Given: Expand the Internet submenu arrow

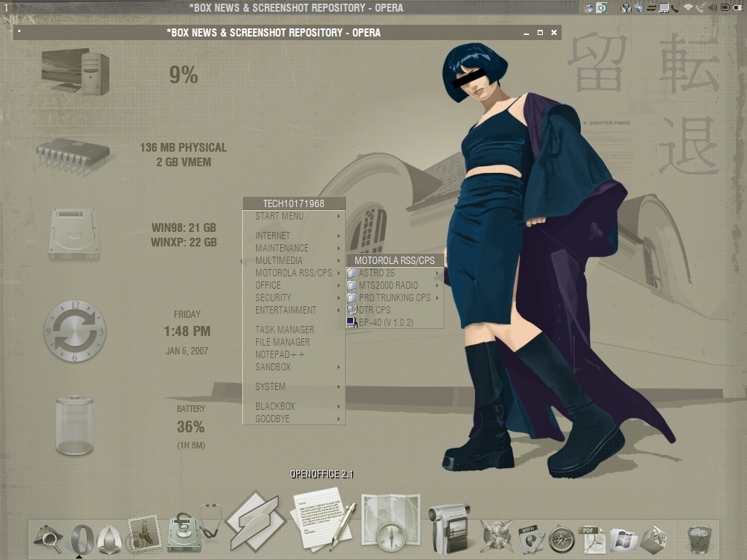Looking at the screenshot, I should [338, 236].
